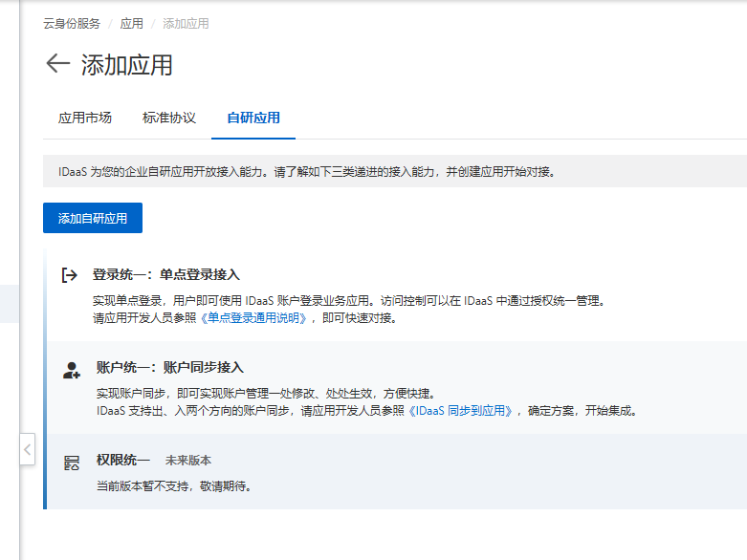Screen dimensions: 747x560
Task: Select the 登录统一：单点登录接入 heading
Action: coord(165,275)
